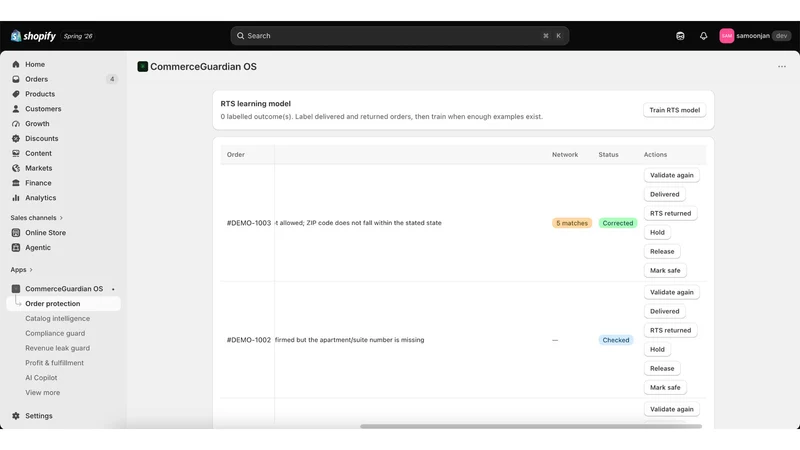This screenshot has height=450, width=800.
Task: Click the horizontal table scrollbar
Action: (x=531, y=426)
